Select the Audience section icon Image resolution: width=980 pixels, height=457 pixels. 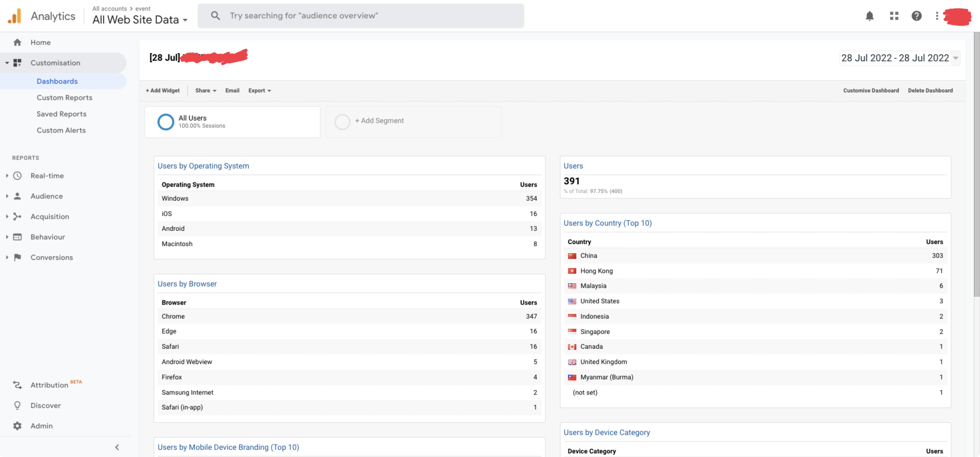[x=18, y=196]
